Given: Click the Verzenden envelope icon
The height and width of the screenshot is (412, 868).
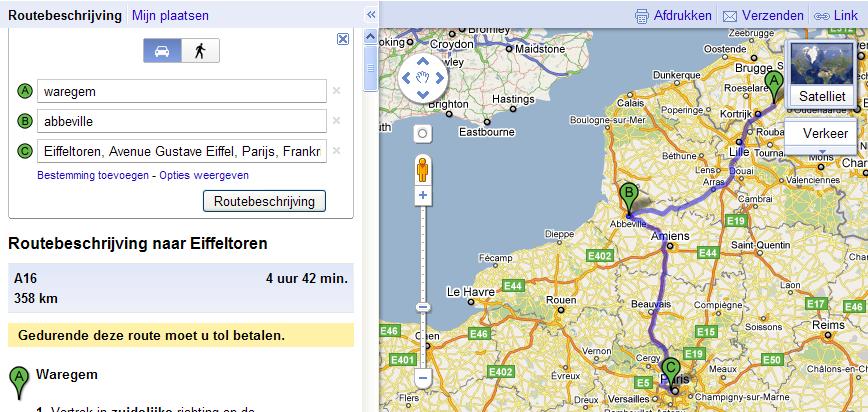Looking at the screenshot, I should point(730,17).
